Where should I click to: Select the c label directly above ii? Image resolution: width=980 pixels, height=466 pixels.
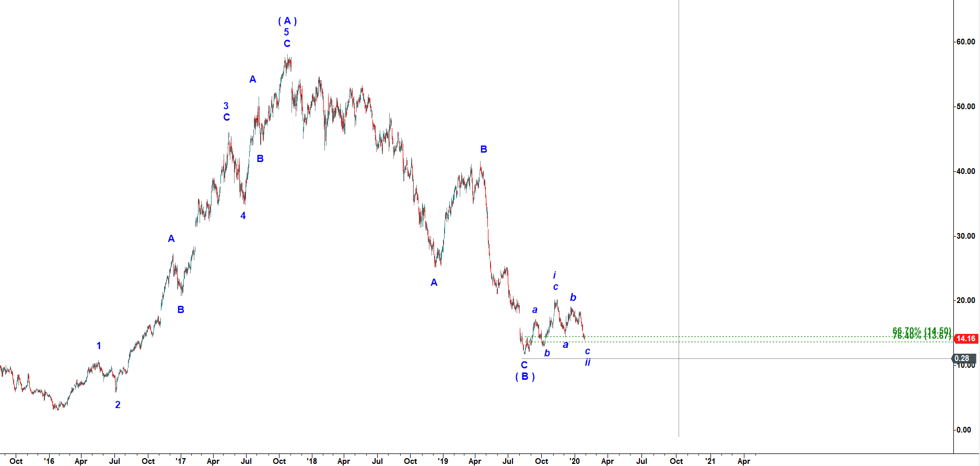[588, 351]
